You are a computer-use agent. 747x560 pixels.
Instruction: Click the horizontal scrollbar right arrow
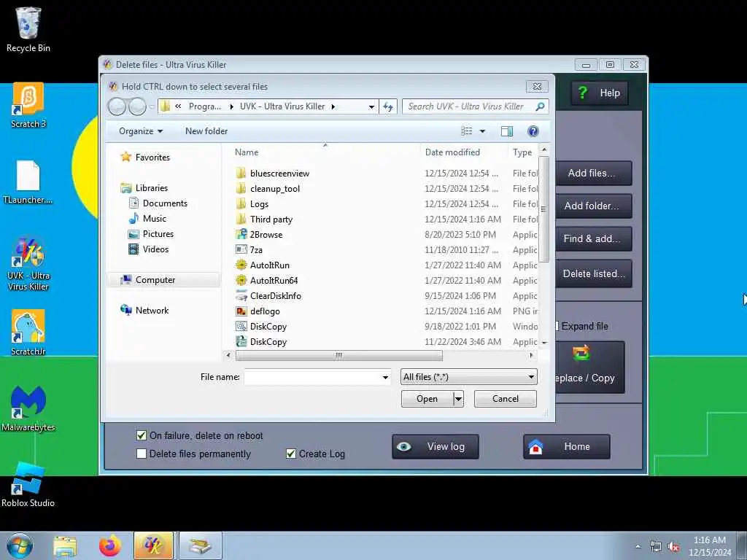click(x=531, y=355)
